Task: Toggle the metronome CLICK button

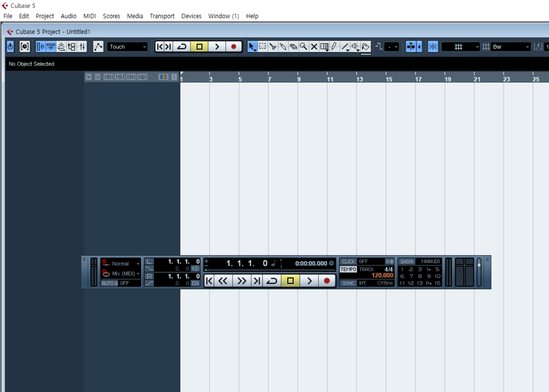Action: pos(348,261)
